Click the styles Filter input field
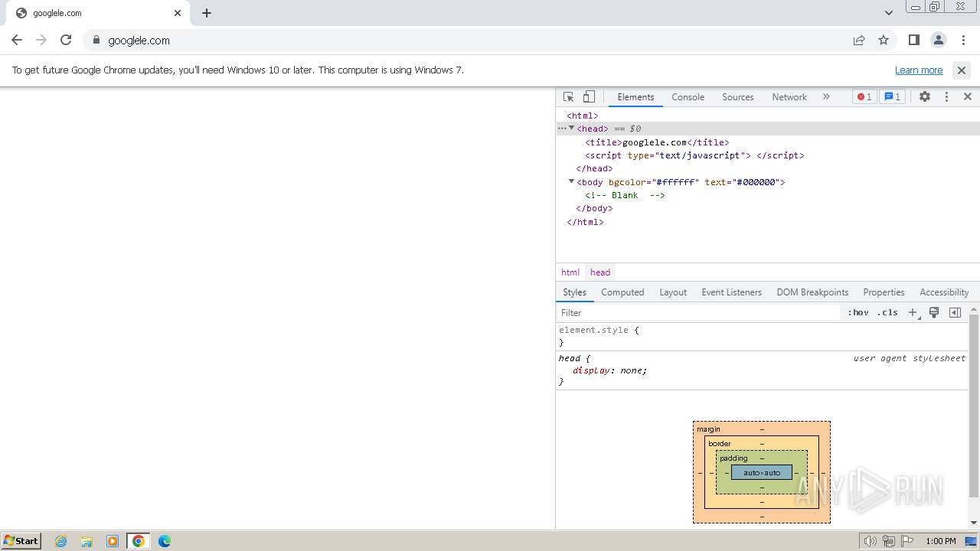 [698, 312]
